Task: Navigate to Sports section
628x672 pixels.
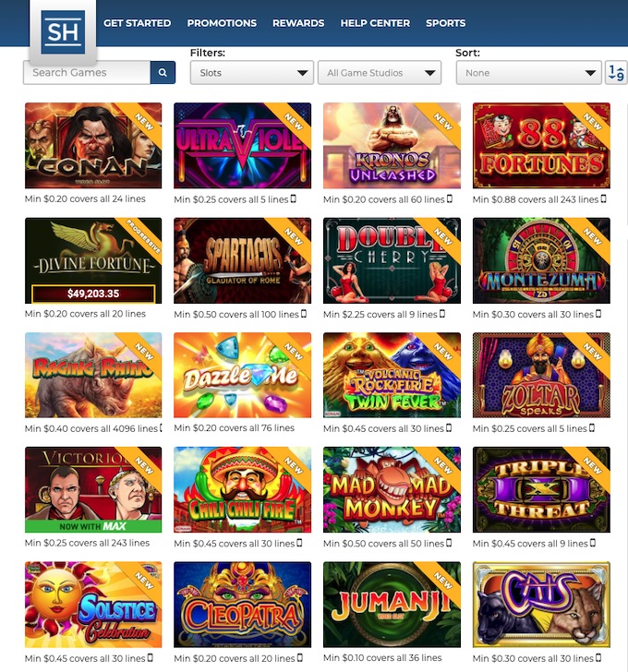Action: [445, 23]
